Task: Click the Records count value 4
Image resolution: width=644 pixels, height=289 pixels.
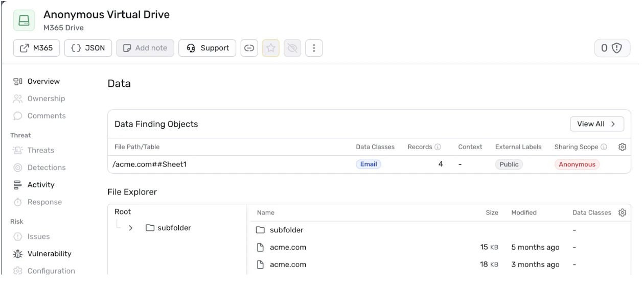Action: click(441, 164)
